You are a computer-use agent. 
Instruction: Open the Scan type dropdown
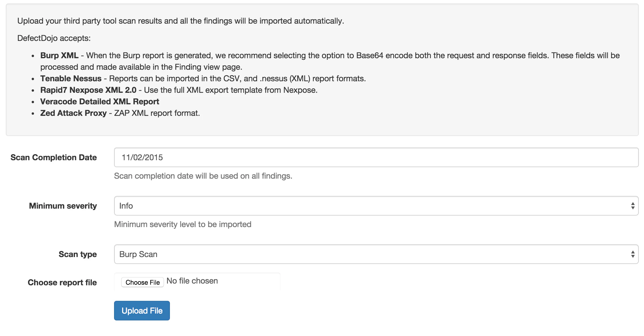374,254
